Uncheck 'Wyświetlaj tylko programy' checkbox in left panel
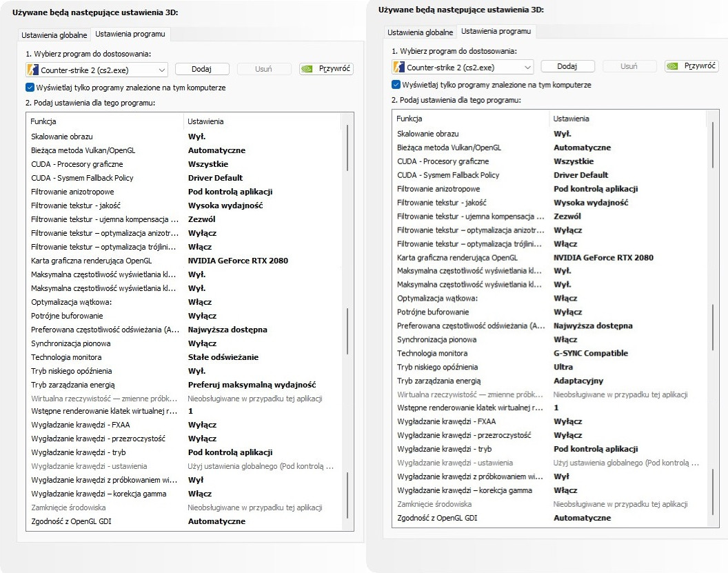 pyautogui.click(x=30, y=88)
